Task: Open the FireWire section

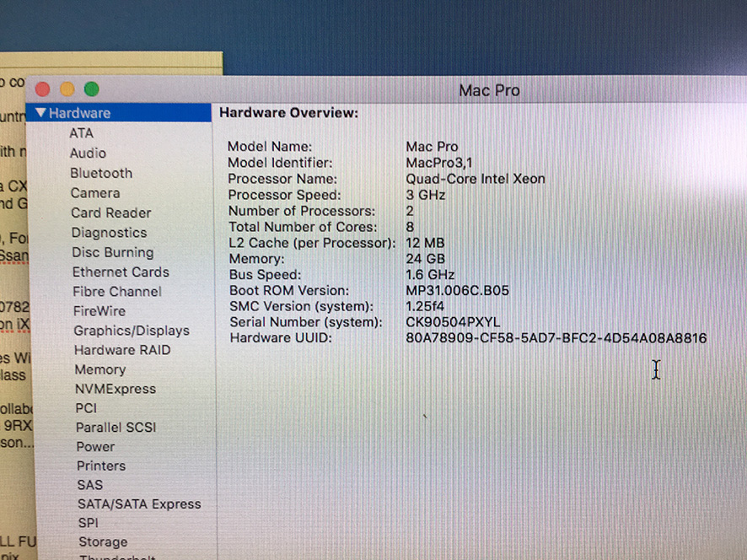Action: [99, 310]
